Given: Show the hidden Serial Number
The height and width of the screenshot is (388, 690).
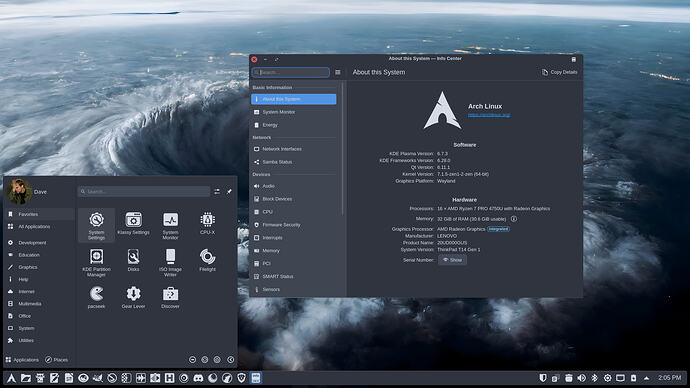Looking at the screenshot, I should click(x=452, y=260).
